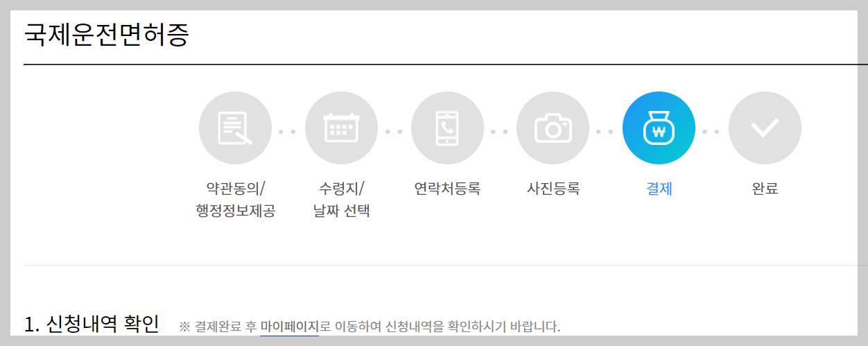Image resolution: width=868 pixels, height=346 pixels.
Task: Select the 1. 신청내역 확인 heading
Action: (92, 324)
